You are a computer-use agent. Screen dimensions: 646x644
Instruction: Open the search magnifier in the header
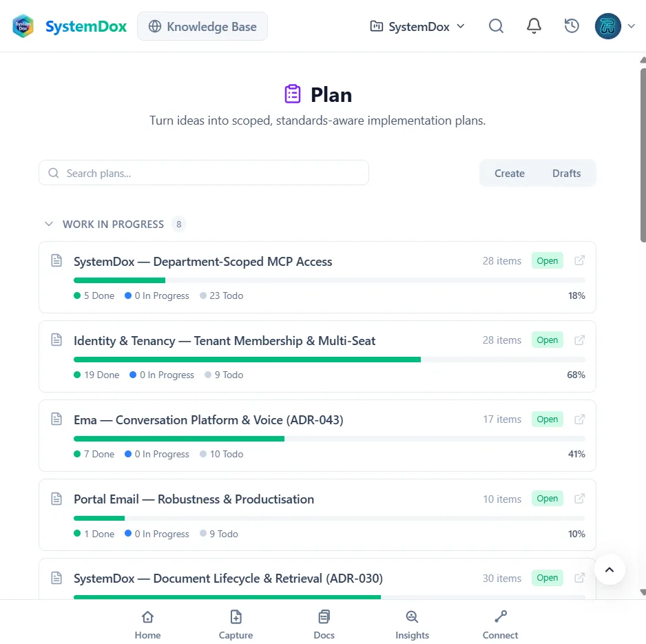[496, 26]
